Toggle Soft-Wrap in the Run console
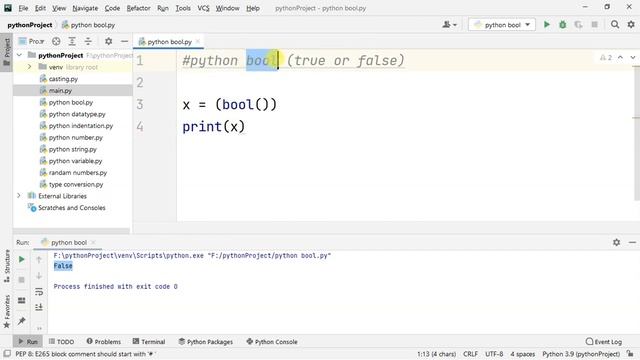The width and height of the screenshot is (640, 360). [x=39, y=291]
